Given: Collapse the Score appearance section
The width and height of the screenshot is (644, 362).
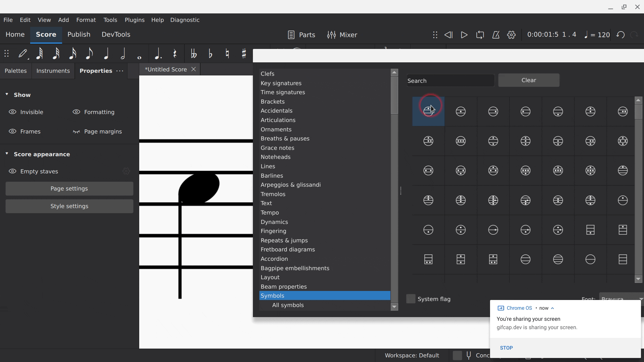Looking at the screenshot, I should point(7,154).
